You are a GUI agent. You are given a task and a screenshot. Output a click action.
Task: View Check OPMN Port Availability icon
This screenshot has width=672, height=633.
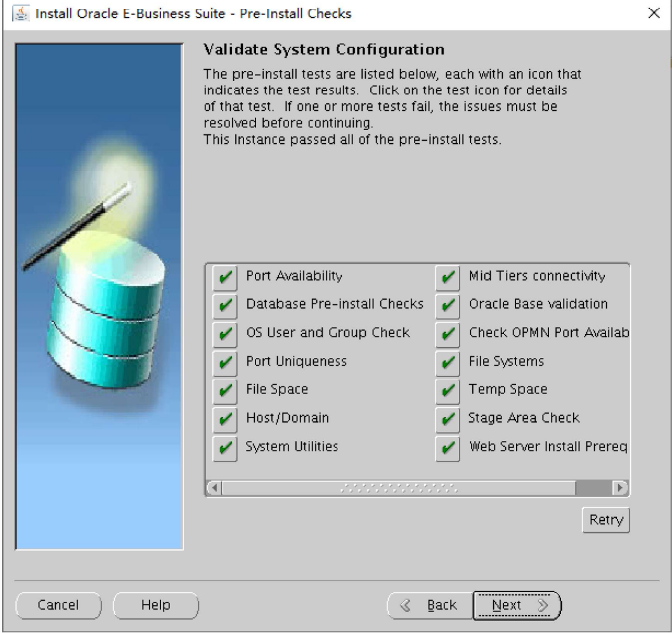click(x=448, y=334)
